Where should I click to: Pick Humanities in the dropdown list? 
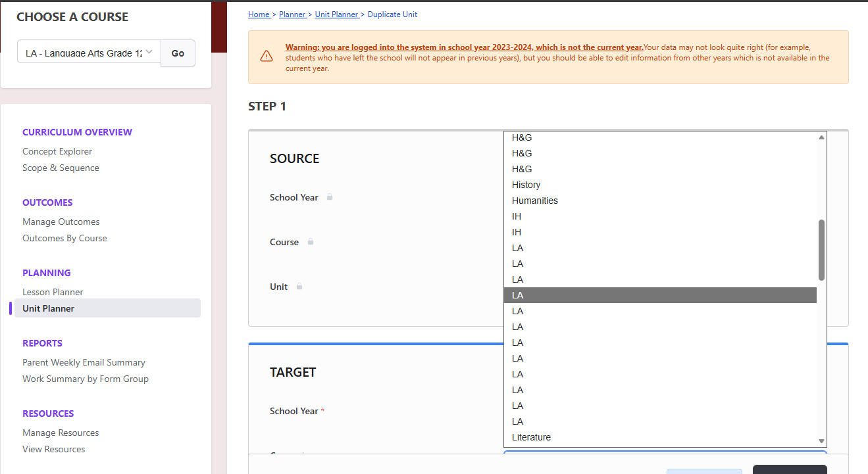tap(535, 201)
